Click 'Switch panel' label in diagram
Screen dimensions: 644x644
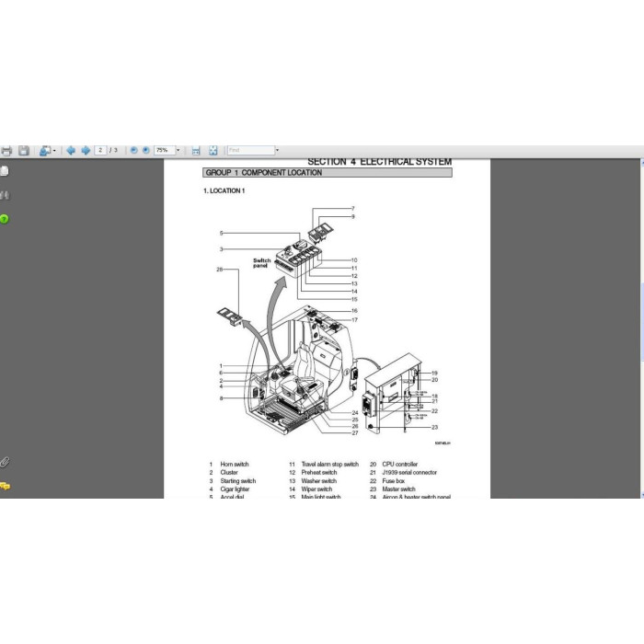click(x=261, y=263)
